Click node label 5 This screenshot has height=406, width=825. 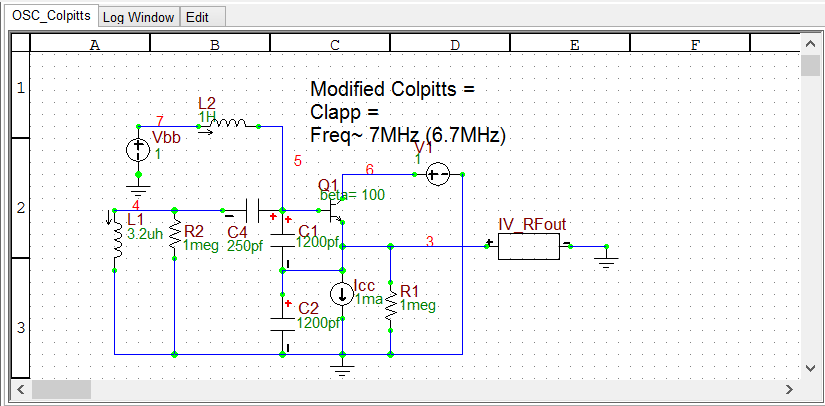pos(298,161)
